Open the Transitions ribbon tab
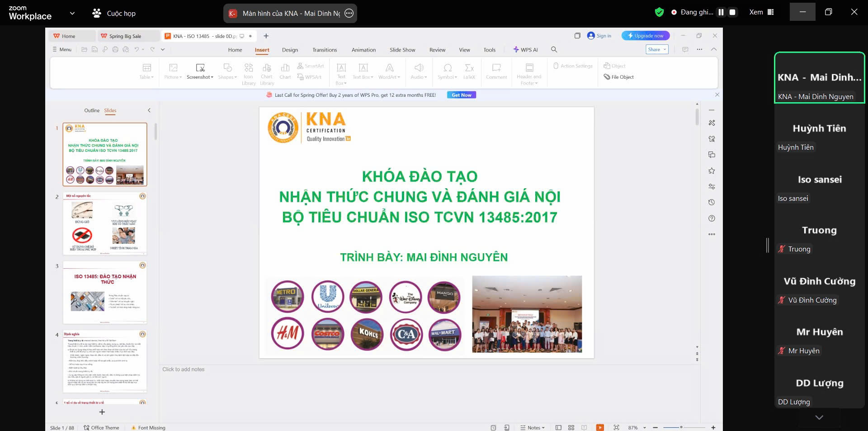This screenshot has width=868, height=431. [x=325, y=50]
